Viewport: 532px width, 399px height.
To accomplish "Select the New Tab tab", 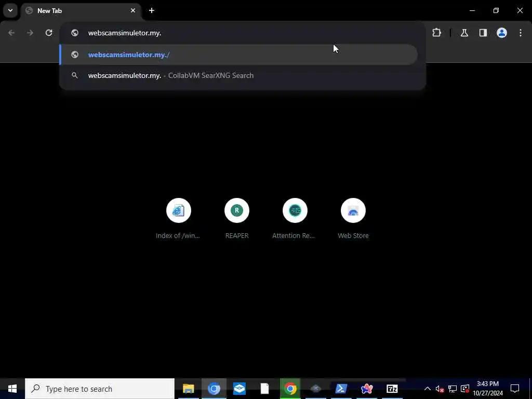I will tap(81, 10).
